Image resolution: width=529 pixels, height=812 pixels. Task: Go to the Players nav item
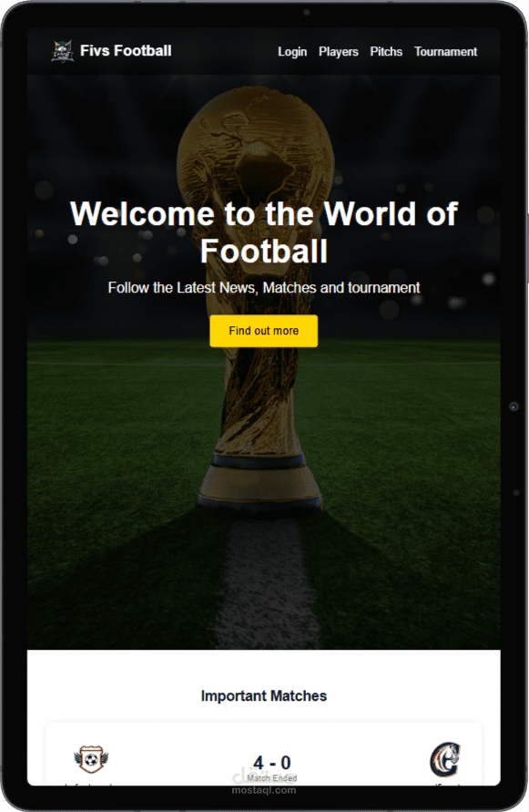[x=339, y=52]
